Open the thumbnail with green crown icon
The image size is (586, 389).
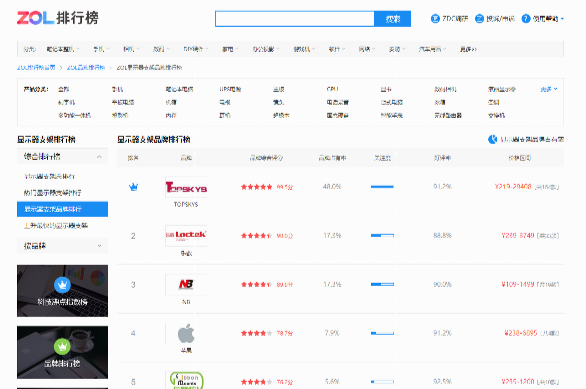(62, 352)
